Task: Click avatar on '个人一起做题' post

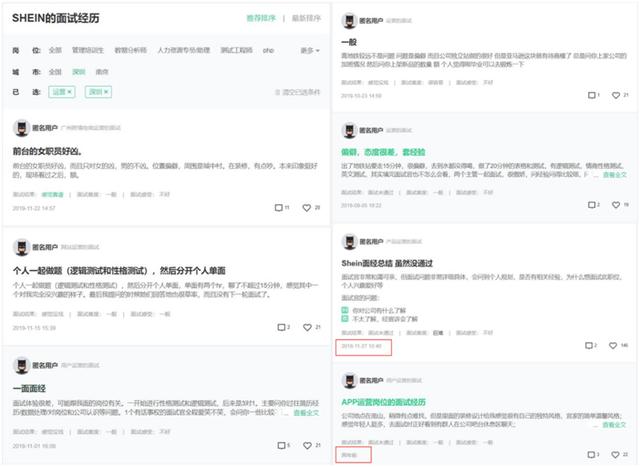Action: 21,247
